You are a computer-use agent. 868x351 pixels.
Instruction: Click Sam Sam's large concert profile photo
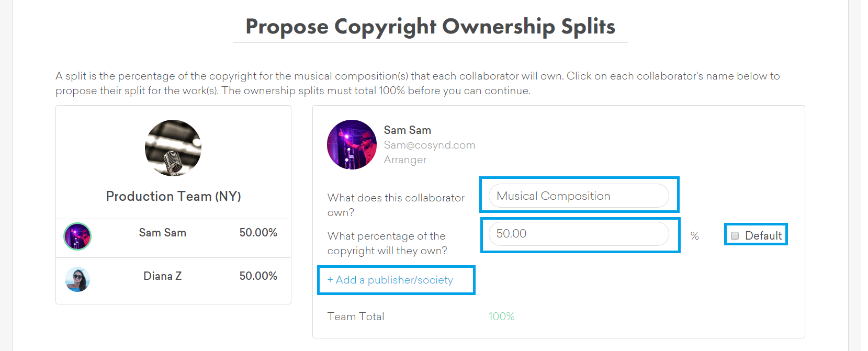pyautogui.click(x=352, y=145)
